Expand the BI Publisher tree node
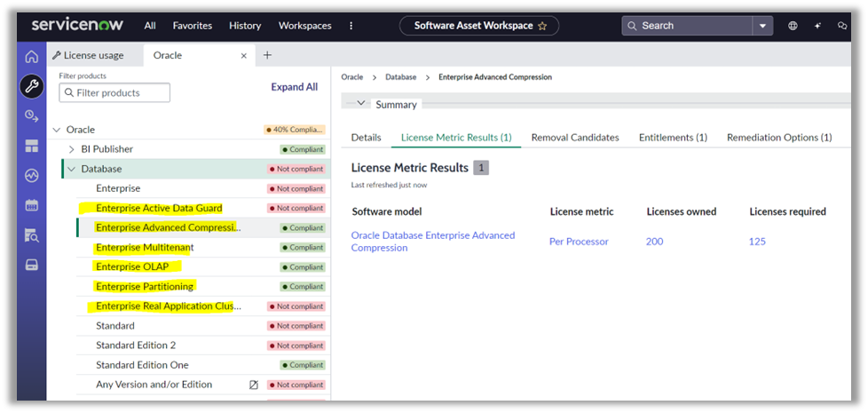The height and width of the screenshot is (413, 868). coord(71,149)
